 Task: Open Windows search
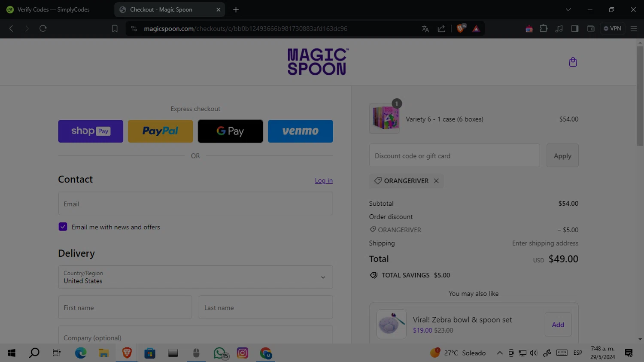coord(34,353)
